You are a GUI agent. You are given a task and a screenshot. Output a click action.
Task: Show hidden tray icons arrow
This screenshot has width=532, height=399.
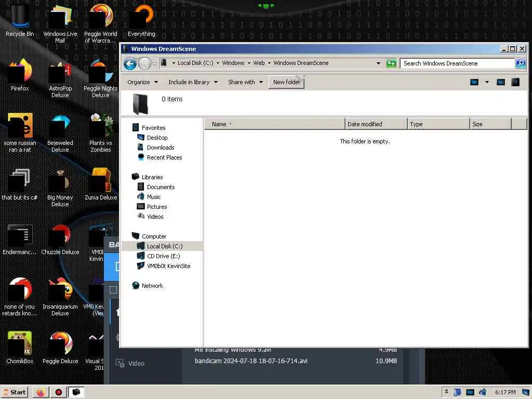tap(446, 392)
